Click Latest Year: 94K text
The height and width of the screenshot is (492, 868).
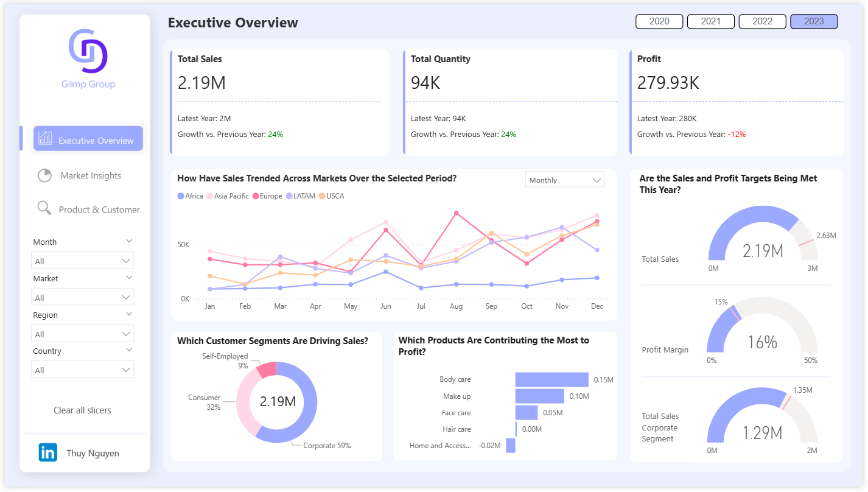pyautogui.click(x=438, y=119)
